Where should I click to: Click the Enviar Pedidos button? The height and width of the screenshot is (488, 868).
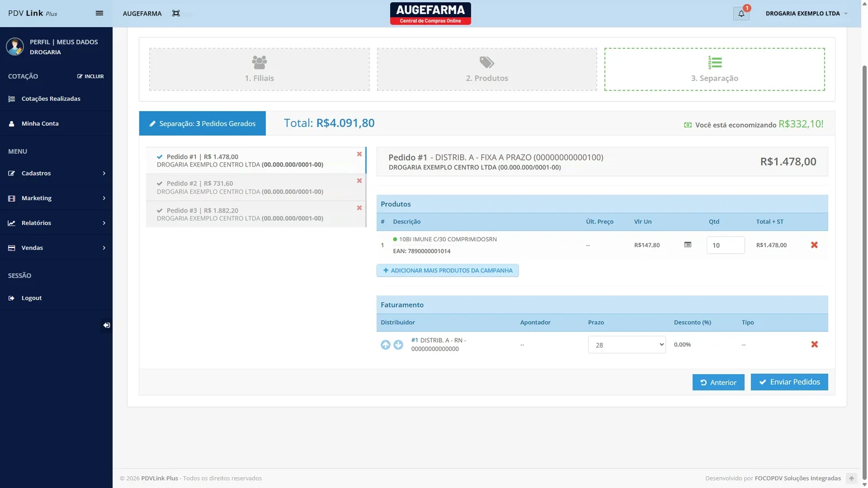pos(789,382)
